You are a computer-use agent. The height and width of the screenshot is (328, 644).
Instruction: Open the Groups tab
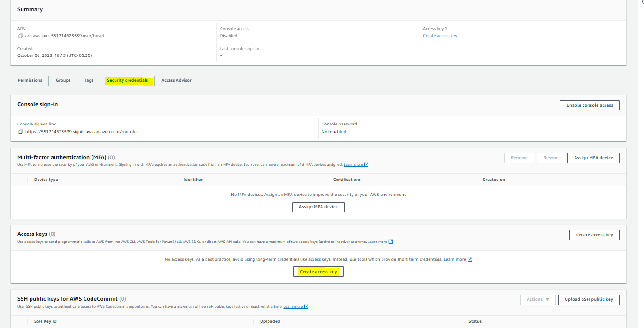[x=63, y=80]
